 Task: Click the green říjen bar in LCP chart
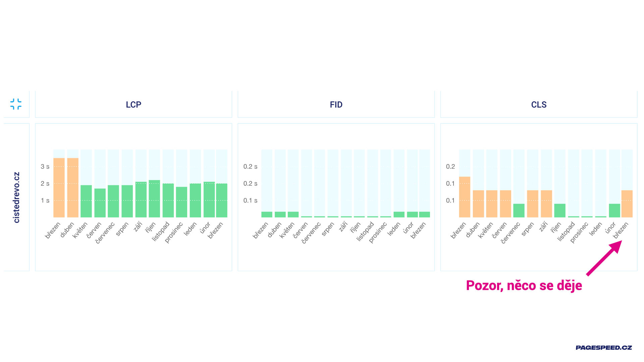[x=154, y=199]
